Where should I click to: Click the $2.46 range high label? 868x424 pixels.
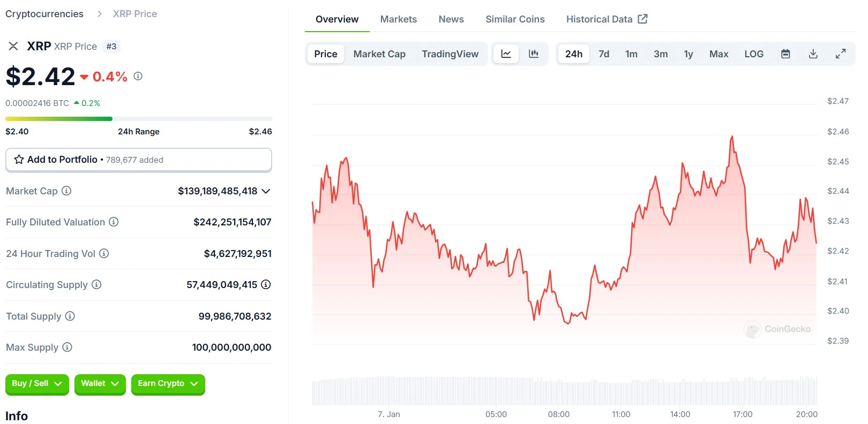(260, 132)
